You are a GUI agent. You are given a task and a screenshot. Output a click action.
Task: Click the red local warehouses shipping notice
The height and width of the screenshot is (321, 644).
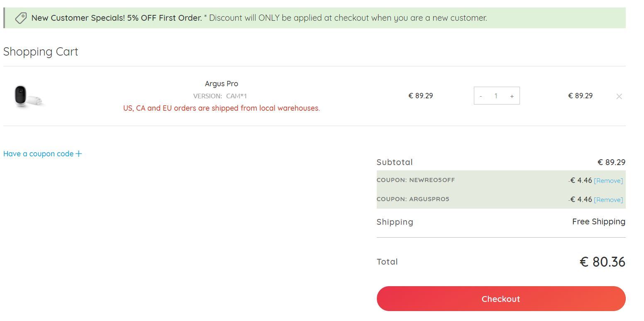pyautogui.click(x=221, y=108)
